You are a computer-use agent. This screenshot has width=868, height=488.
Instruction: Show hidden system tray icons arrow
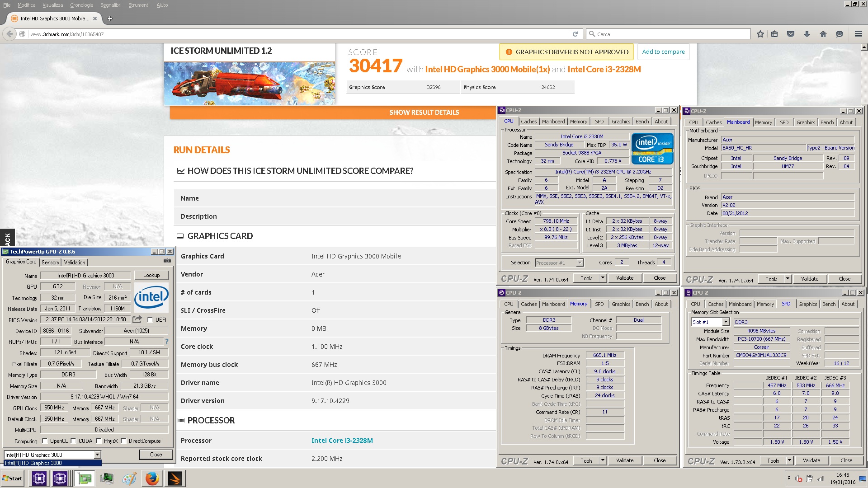pyautogui.click(x=789, y=478)
